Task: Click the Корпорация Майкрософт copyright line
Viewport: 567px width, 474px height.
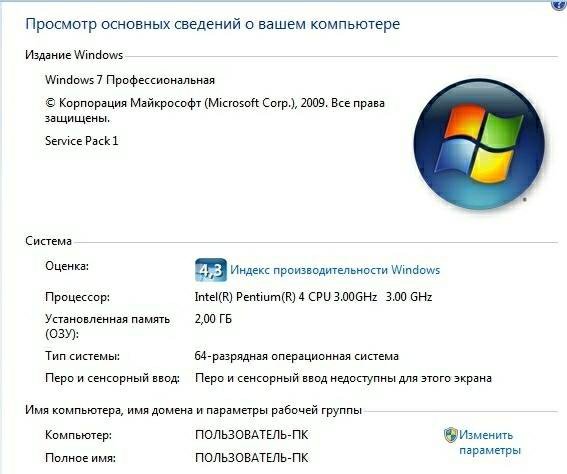Action: [x=215, y=111]
